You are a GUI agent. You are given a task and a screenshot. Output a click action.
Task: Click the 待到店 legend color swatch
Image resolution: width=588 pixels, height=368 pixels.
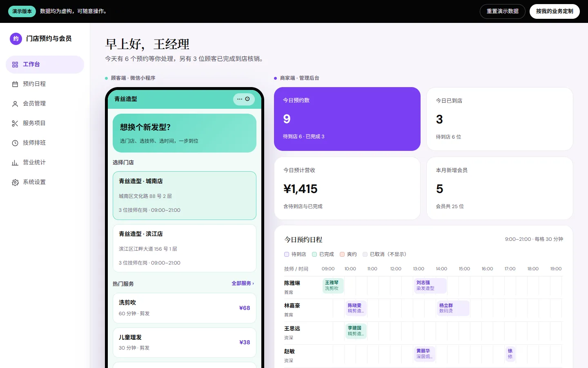click(287, 254)
